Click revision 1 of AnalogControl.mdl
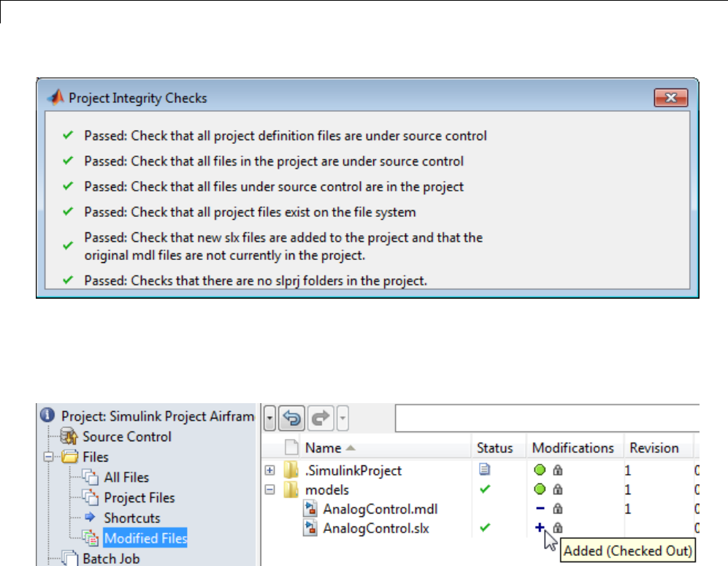728x566 pixels. click(628, 509)
